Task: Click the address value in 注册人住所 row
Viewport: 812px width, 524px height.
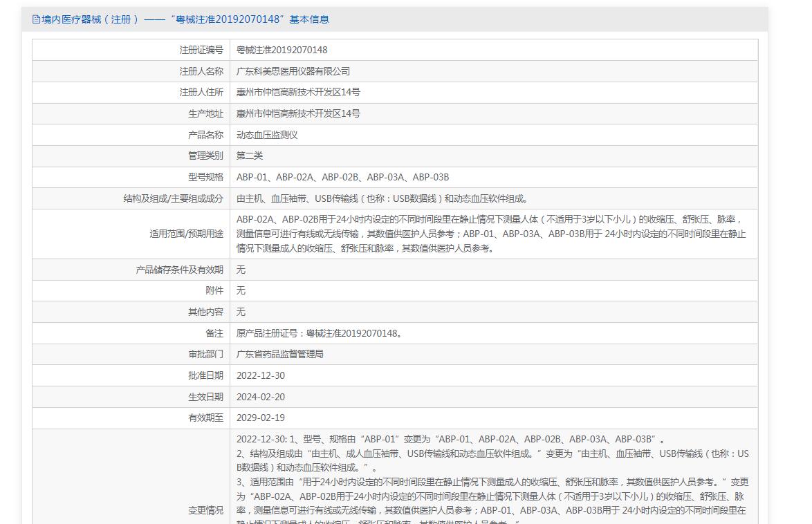Action: click(x=298, y=92)
